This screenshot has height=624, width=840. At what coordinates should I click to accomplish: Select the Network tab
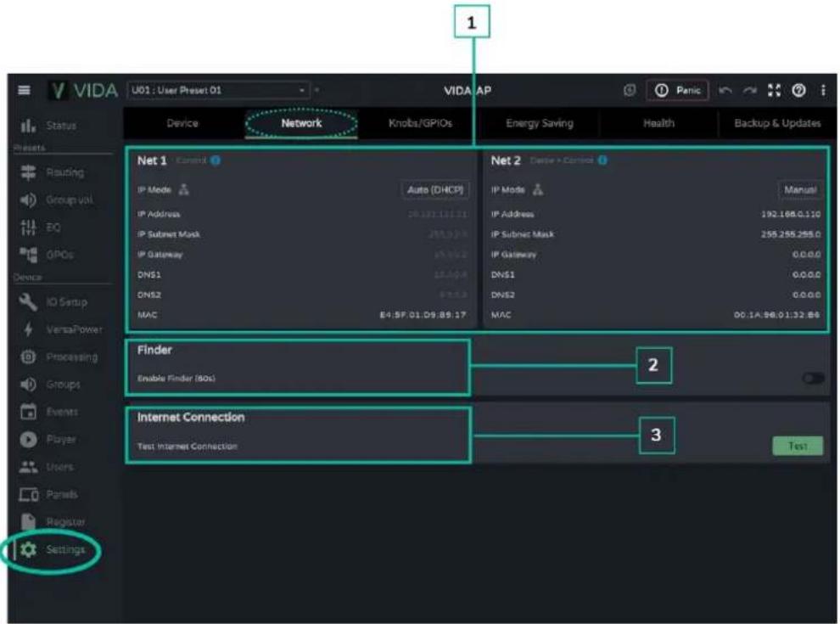click(301, 123)
